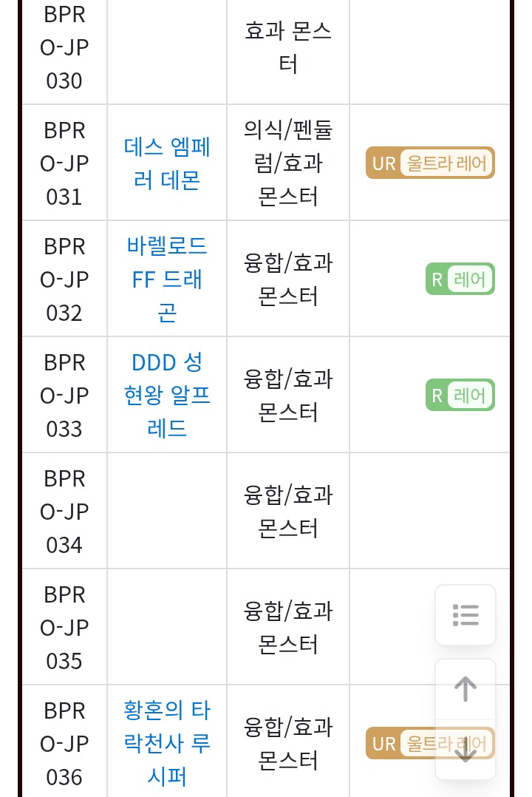Open the table of contents list icon
This screenshot has height=797, width=532.
coord(465,615)
